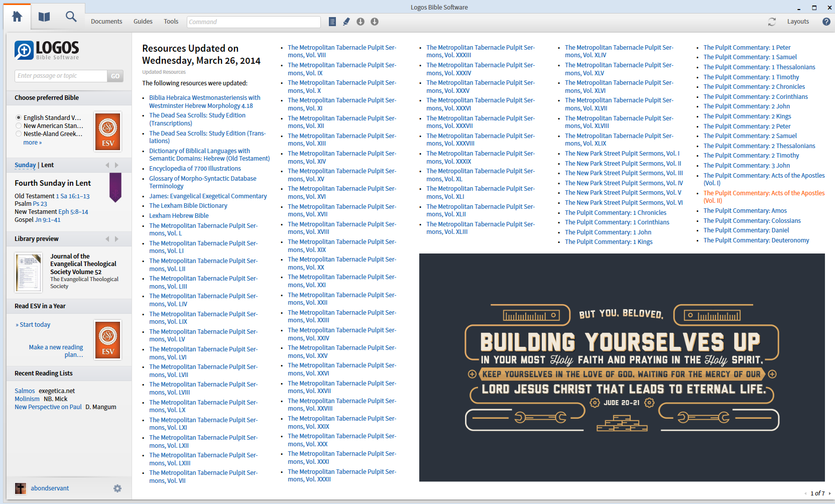Click the sync refresh icon
Screen dimensions: 835x504
pos(772,22)
